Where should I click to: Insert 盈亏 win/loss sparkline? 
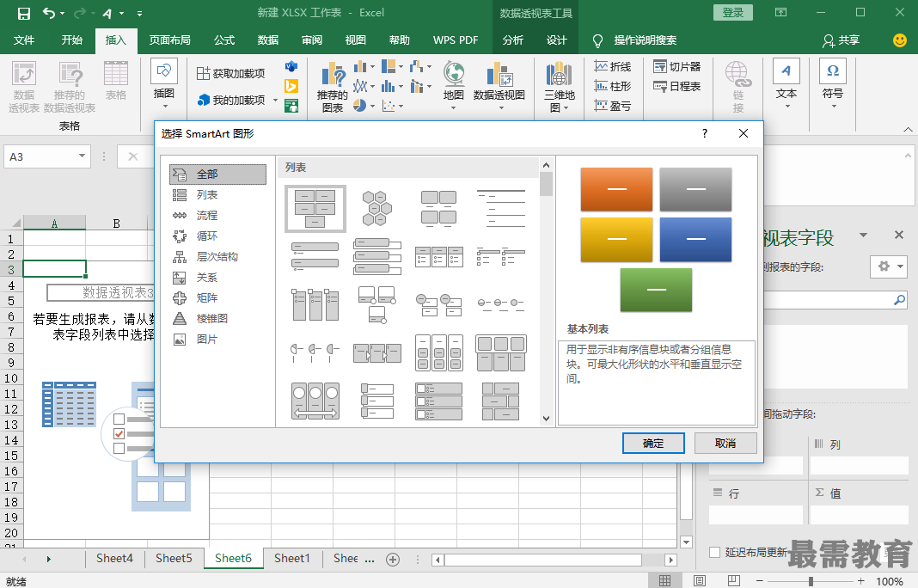pos(612,106)
